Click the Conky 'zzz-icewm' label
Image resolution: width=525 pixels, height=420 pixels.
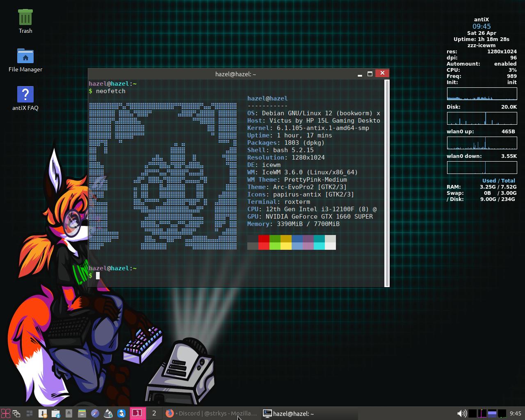(x=482, y=46)
